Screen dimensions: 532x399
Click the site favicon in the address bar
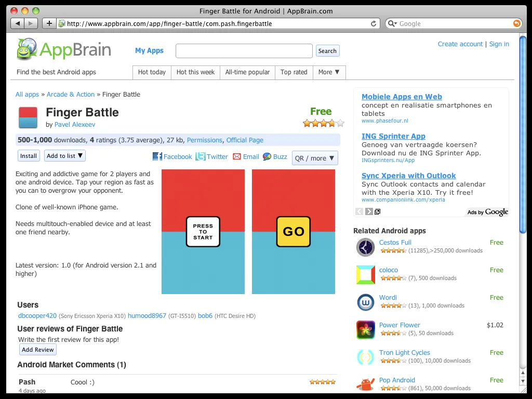tap(62, 23)
